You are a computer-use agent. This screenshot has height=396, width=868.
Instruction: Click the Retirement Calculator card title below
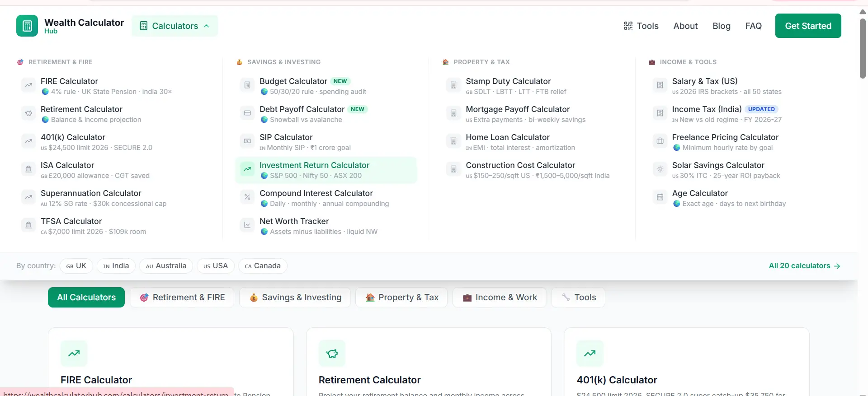[x=369, y=380]
